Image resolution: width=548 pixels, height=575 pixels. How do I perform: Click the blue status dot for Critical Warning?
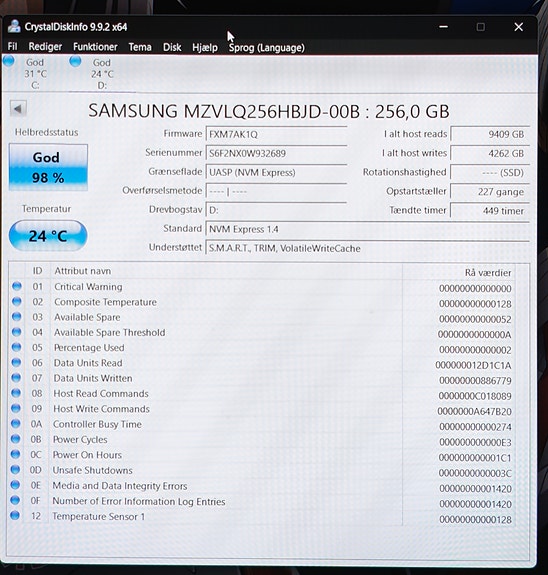coord(17,286)
